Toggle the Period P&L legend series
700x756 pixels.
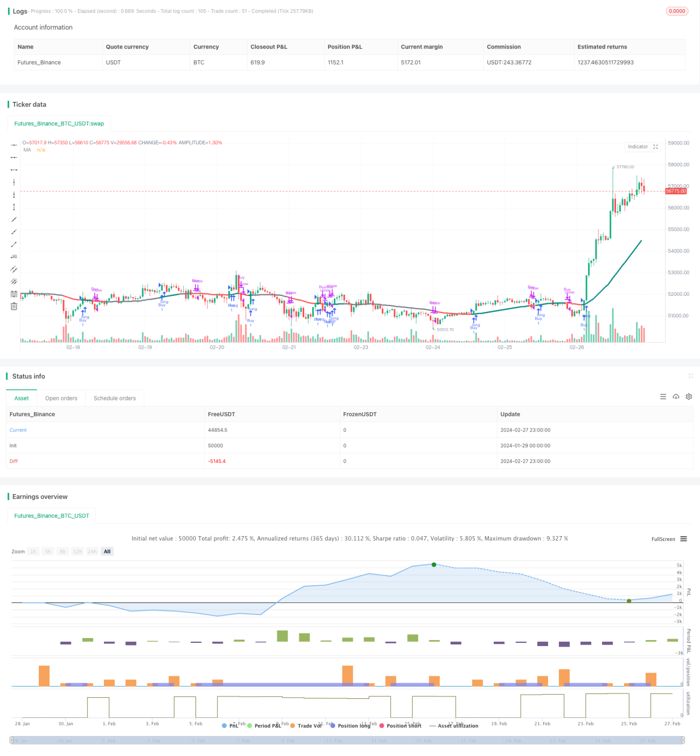coord(264,726)
